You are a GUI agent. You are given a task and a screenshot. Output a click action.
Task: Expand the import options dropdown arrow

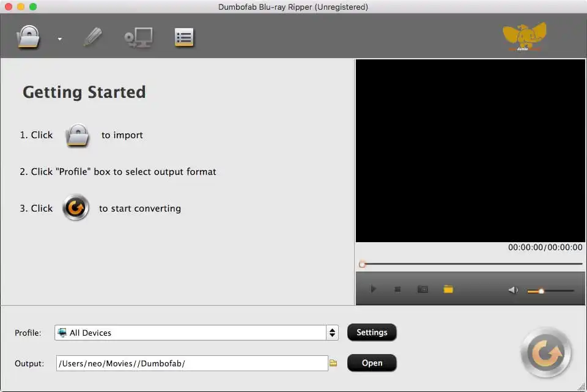[x=59, y=38]
